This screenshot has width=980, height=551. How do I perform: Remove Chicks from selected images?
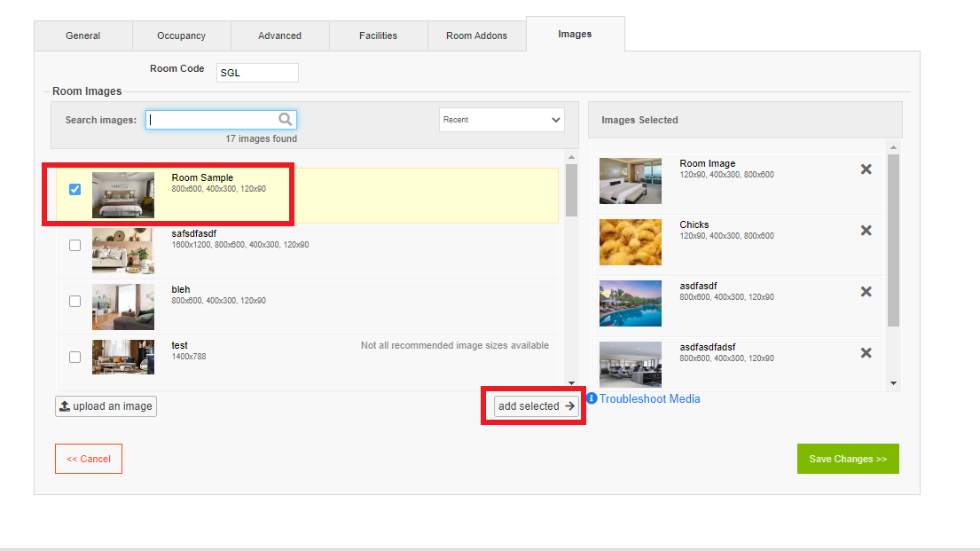tap(866, 231)
